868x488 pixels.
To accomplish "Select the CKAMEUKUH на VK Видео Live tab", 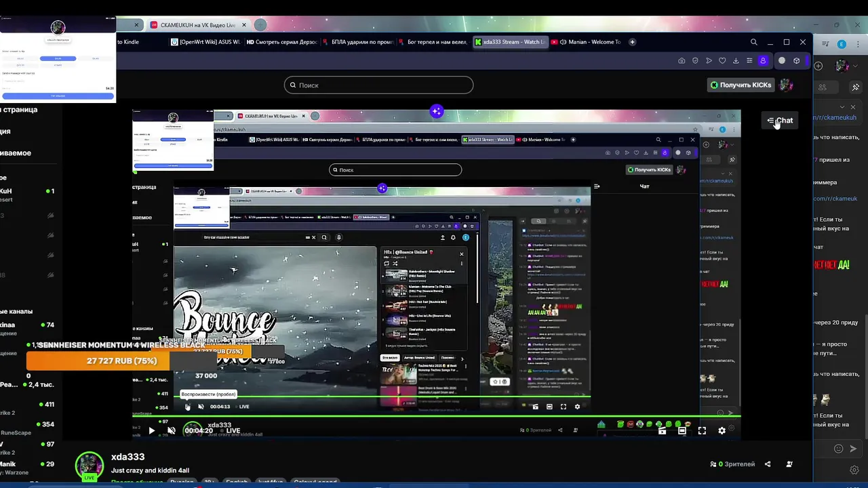I will point(197,25).
